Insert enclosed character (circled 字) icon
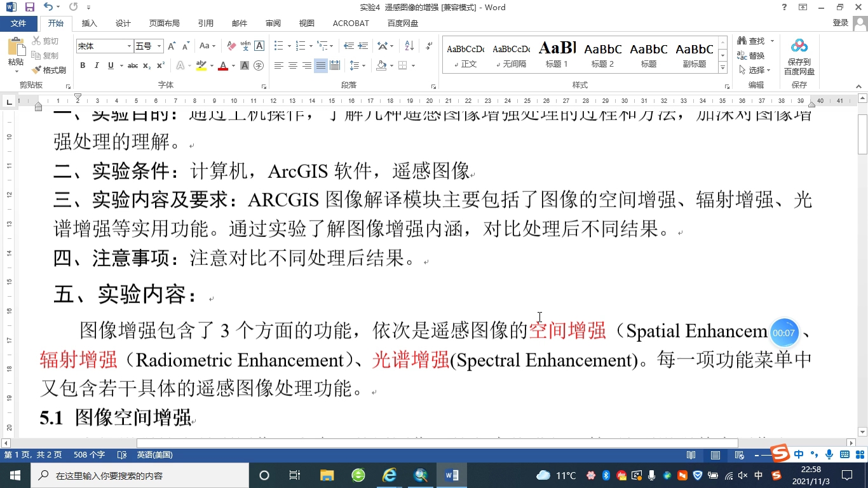 click(259, 65)
